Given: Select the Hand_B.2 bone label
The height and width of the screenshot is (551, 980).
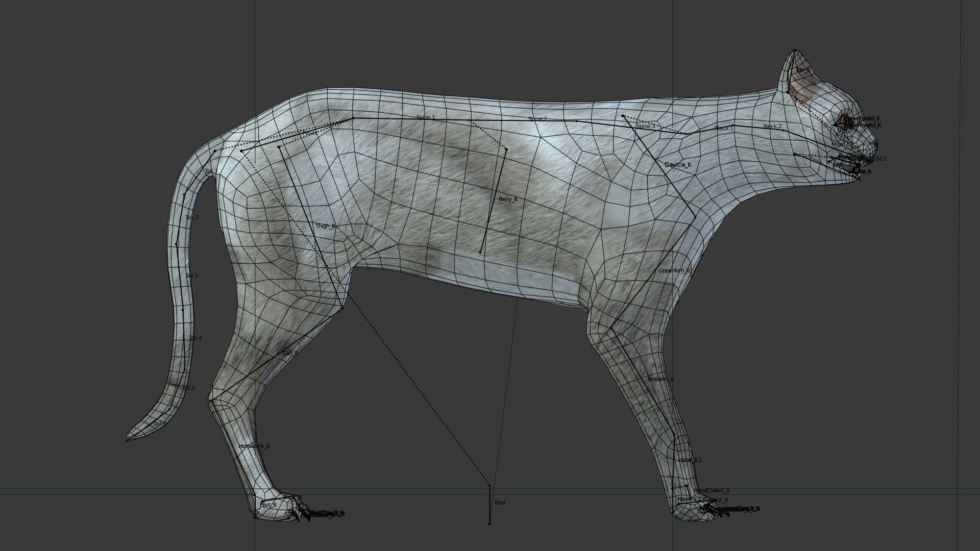Looking at the screenshot, I should pos(690,499).
